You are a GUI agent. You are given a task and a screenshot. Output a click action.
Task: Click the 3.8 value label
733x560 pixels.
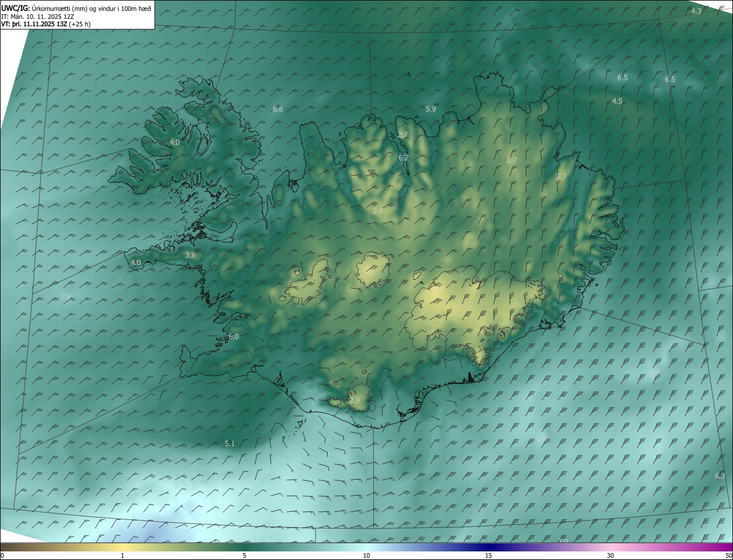tap(190, 255)
